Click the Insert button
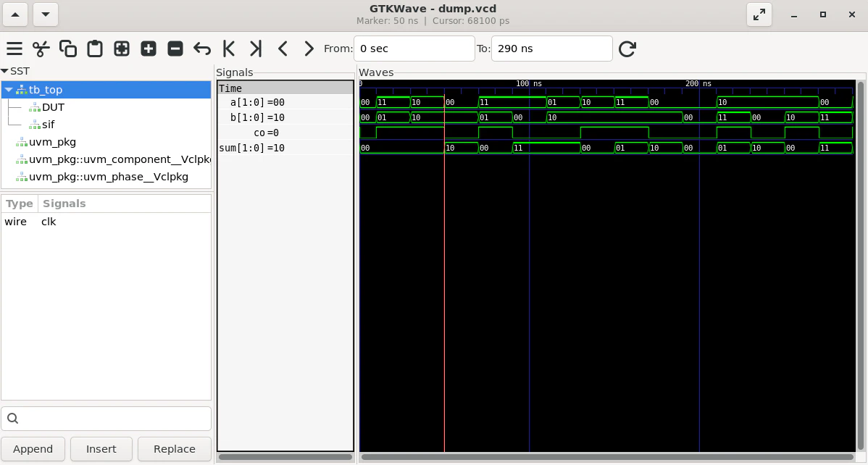Image resolution: width=868 pixels, height=465 pixels. (x=101, y=449)
